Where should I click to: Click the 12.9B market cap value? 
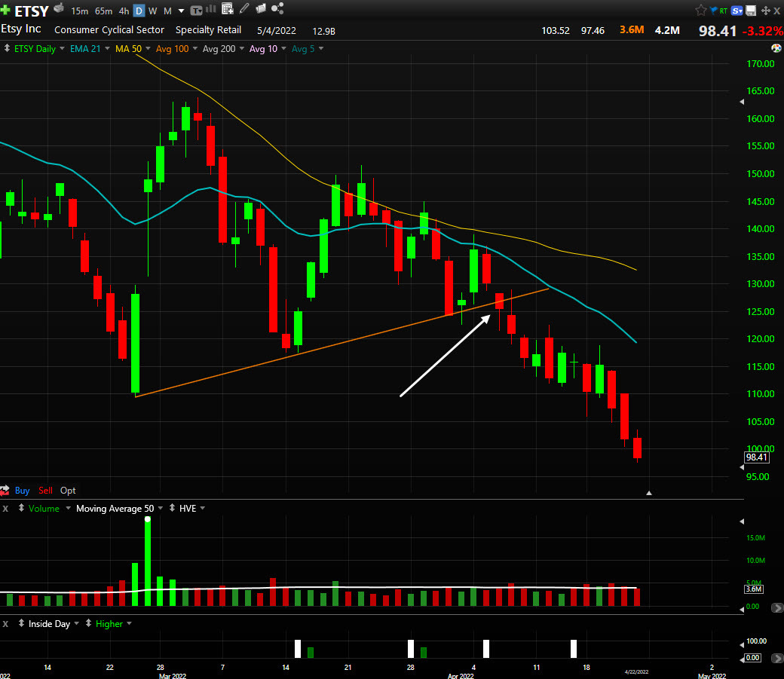323,31
